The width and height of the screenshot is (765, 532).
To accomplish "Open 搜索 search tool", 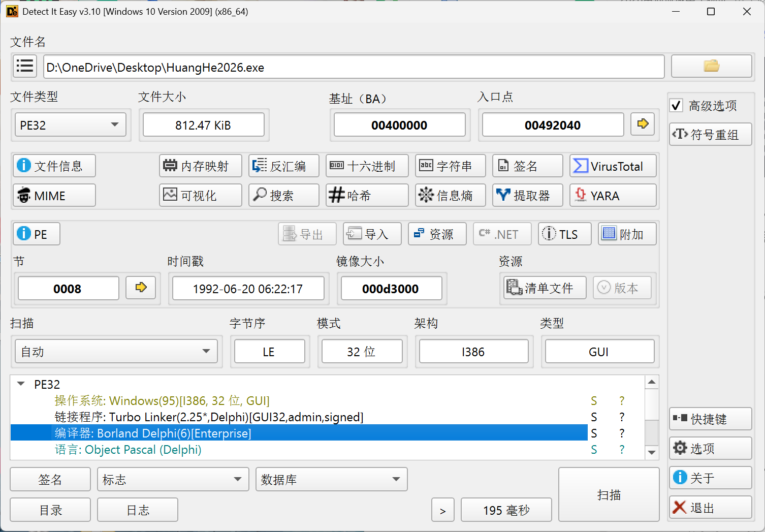I will [284, 195].
